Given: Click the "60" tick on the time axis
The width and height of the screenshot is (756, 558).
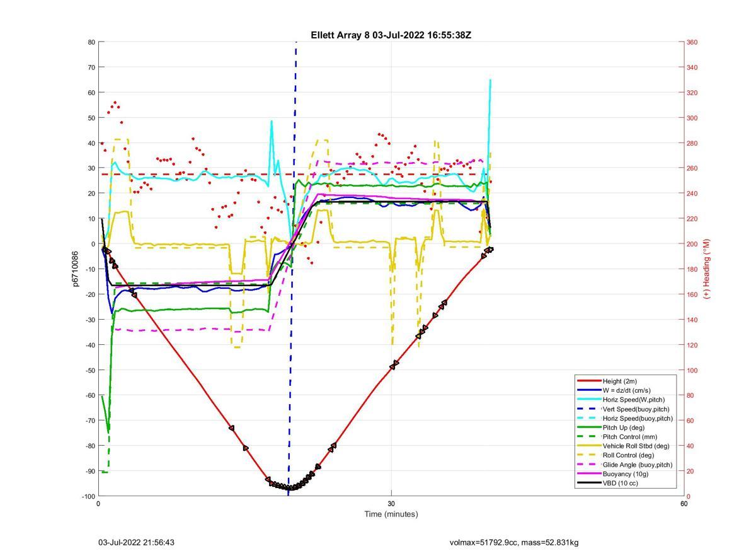Looking at the screenshot, I should [684, 504].
